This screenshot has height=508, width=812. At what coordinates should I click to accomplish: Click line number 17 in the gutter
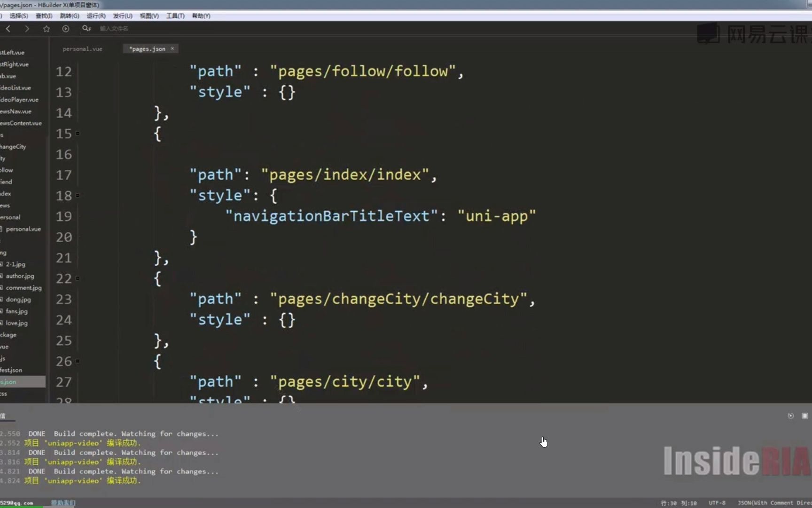(64, 175)
